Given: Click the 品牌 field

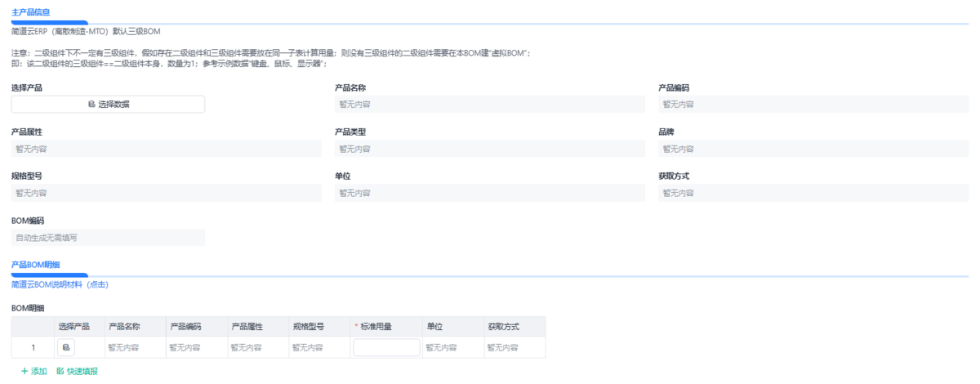Looking at the screenshot, I should point(813,149).
